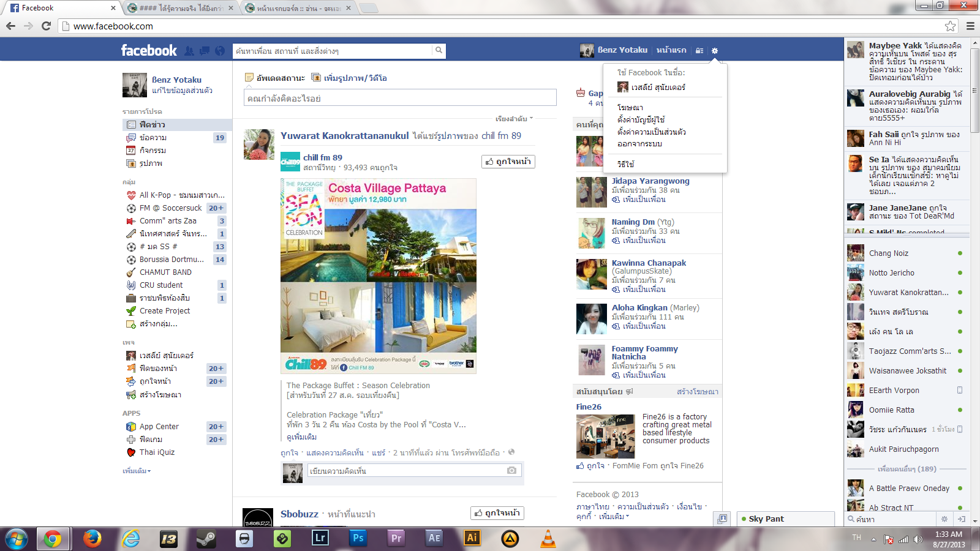980x551 pixels.
Task: Open Photoshop from the taskbar
Action: pyautogui.click(x=358, y=538)
